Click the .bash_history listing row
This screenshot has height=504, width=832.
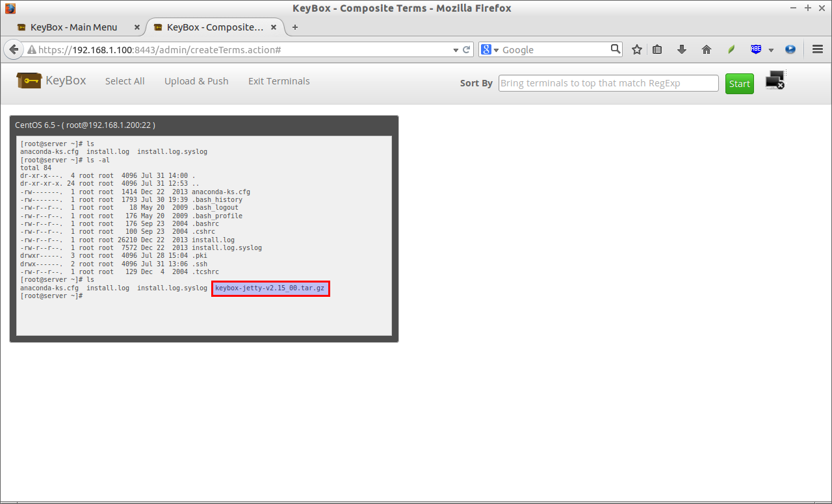pos(131,200)
